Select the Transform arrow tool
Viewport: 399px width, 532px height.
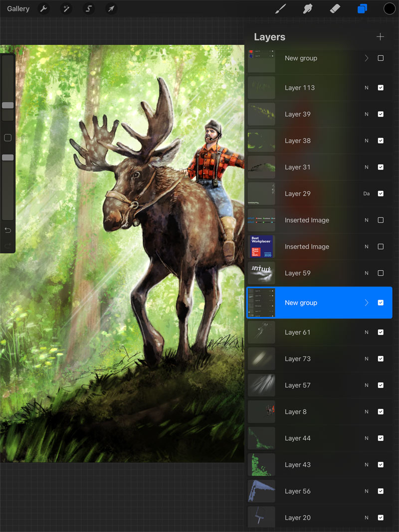tap(111, 8)
